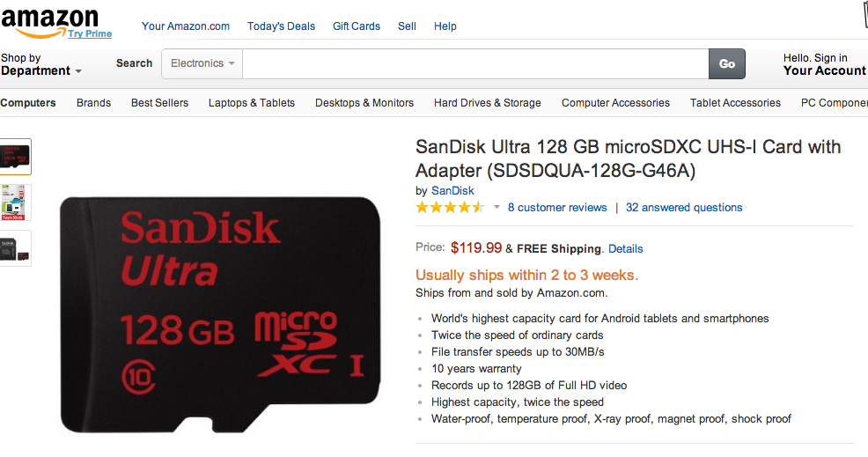This screenshot has width=868, height=457.
Task: Open the Electronics search category dropdown
Action: point(202,63)
